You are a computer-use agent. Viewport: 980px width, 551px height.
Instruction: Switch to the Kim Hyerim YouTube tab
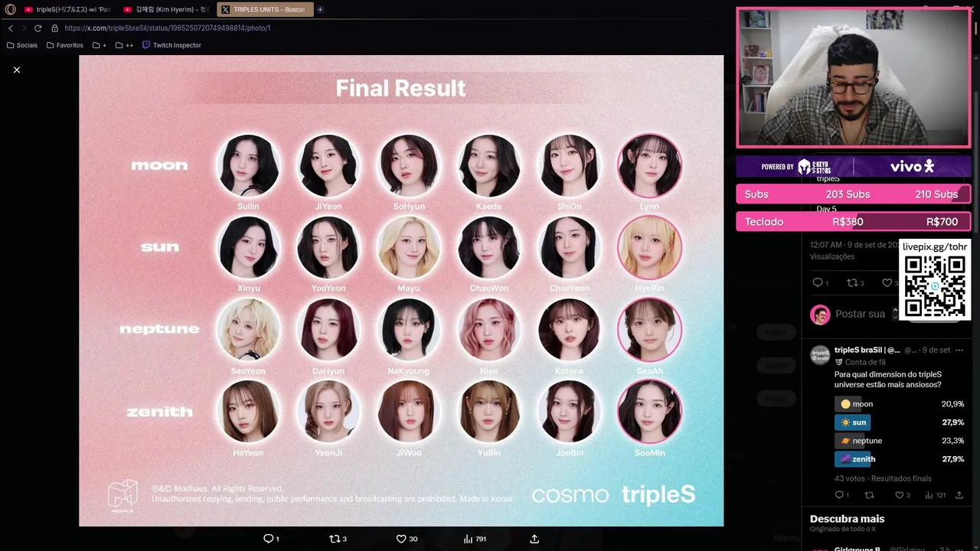coord(166,9)
